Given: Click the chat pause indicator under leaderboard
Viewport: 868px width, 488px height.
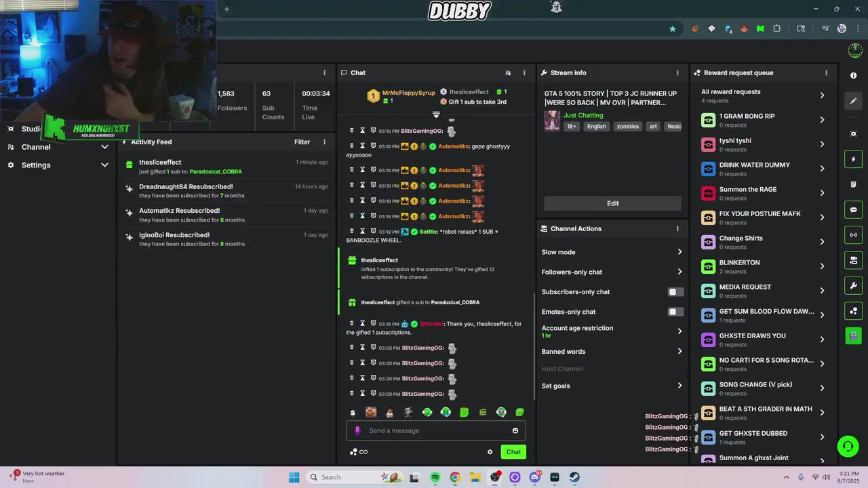Looking at the screenshot, I should coord(436,115).
